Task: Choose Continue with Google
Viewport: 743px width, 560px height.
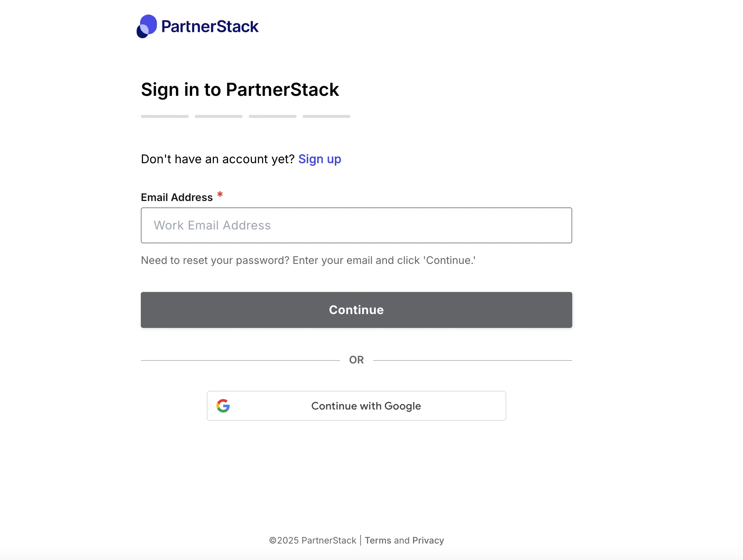Action: tap(357, 406)
